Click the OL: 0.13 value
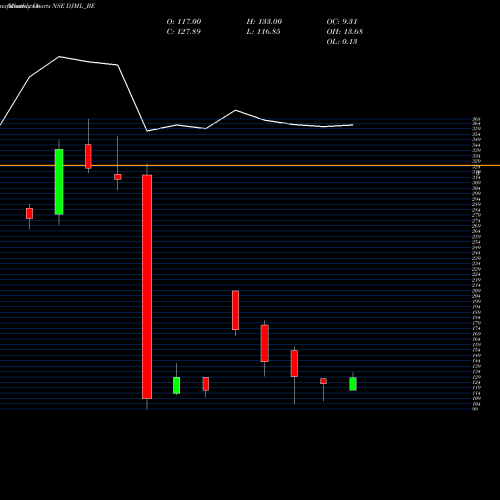 (x=342, y=42)
